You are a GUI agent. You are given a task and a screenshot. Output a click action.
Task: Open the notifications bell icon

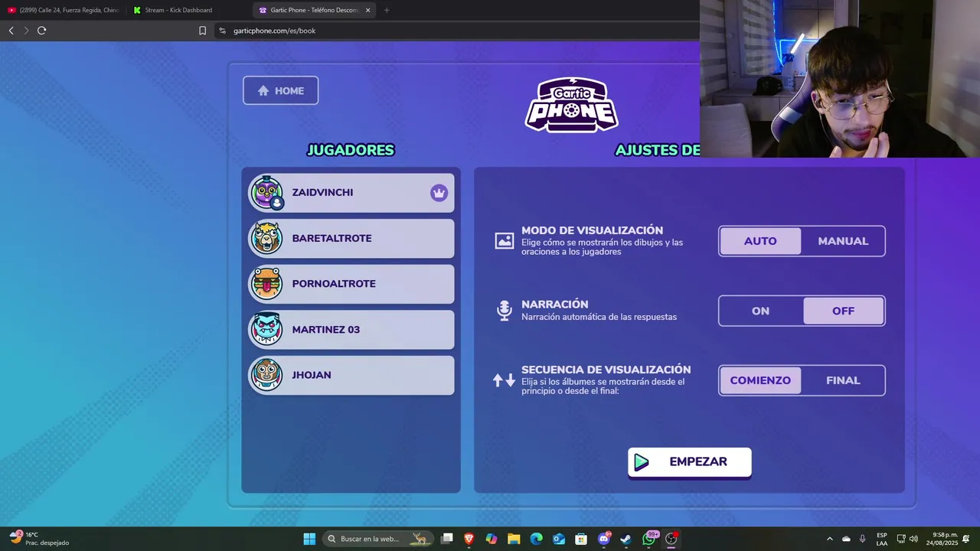point(966,539)
